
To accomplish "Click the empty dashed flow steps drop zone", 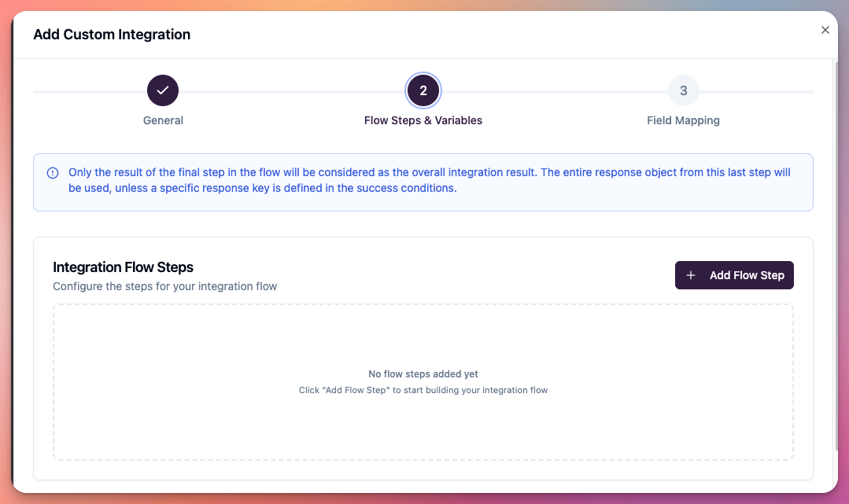I will pyautogui.click(x=423, y=381).
